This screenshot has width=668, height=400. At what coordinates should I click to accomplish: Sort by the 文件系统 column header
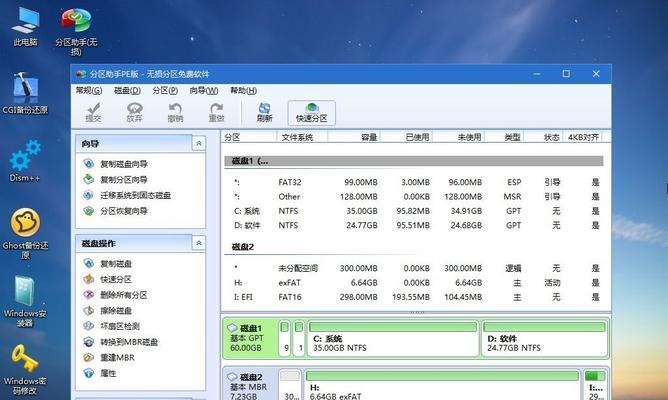pyautogui.click(x=297, y=137)
